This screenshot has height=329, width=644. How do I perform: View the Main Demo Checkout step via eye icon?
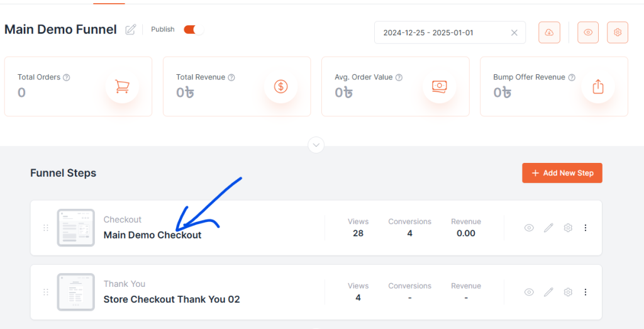529,228
